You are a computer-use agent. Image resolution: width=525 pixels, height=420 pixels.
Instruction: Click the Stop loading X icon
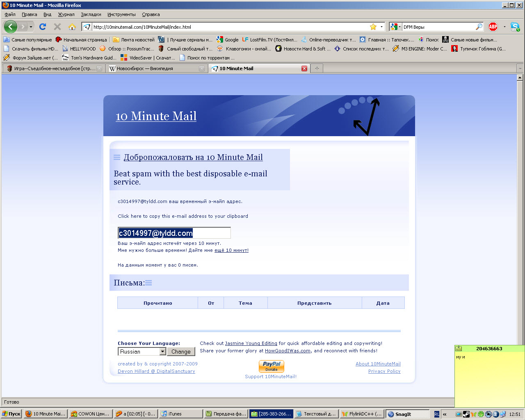(x=57, y=27)
